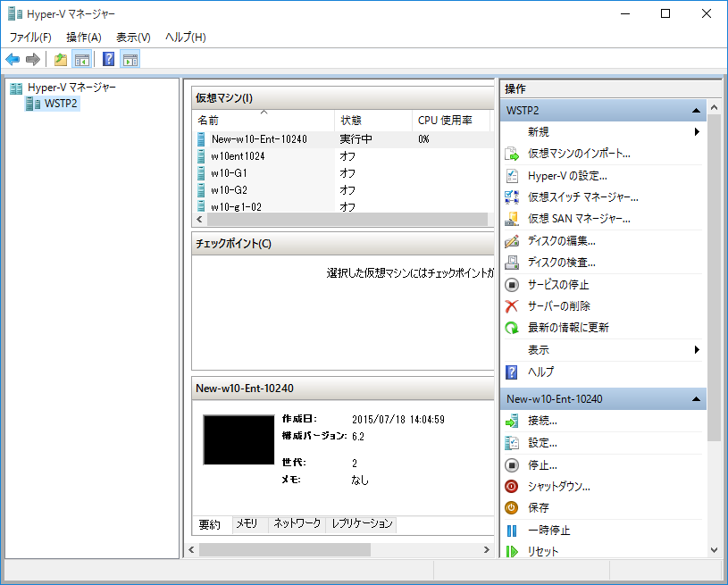Click 仮想マシンのインポート... action link
The height and width of the screenshot is (585, 728).
coord(579,154)
